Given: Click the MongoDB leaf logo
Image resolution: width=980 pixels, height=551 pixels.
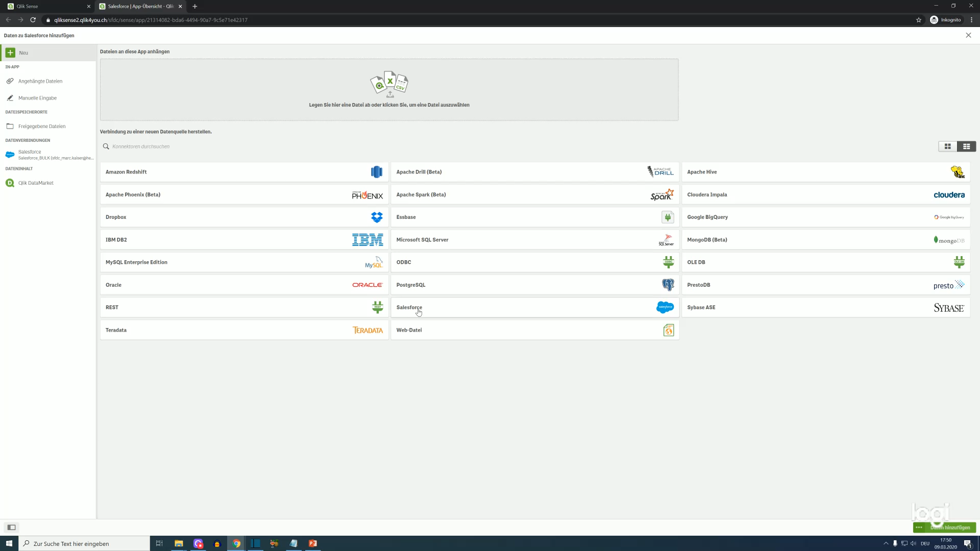Looking at the screenshot, I should point(949,240).
